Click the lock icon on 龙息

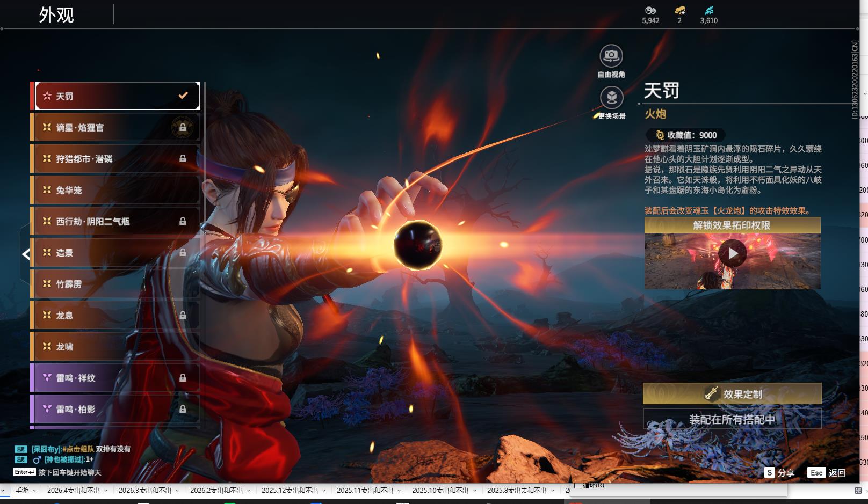(x=183, y=315)
